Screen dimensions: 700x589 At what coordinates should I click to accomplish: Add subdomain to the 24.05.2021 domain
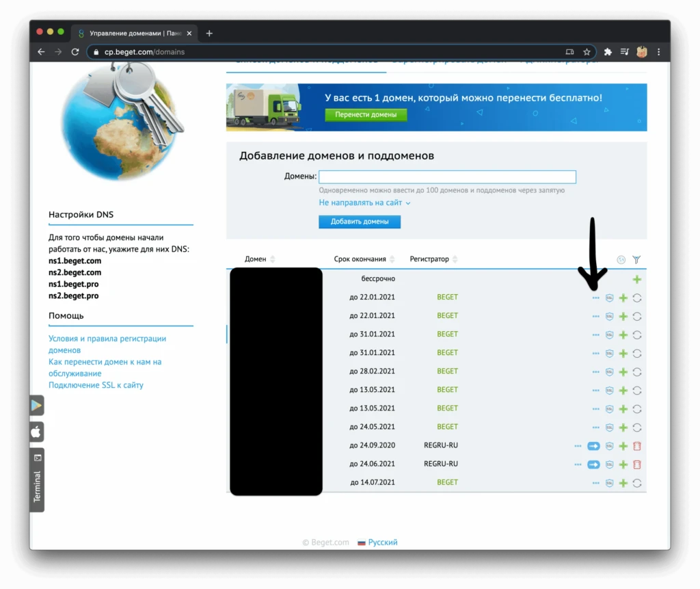623,428
